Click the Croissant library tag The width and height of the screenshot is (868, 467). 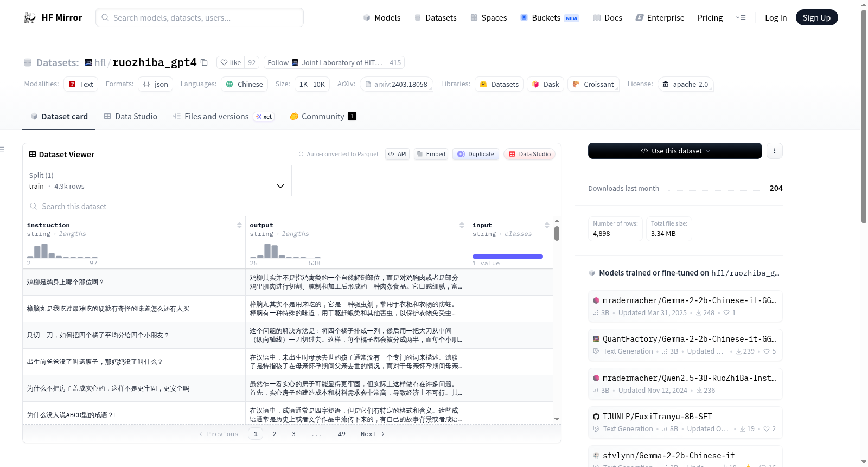tap(593, 84)
